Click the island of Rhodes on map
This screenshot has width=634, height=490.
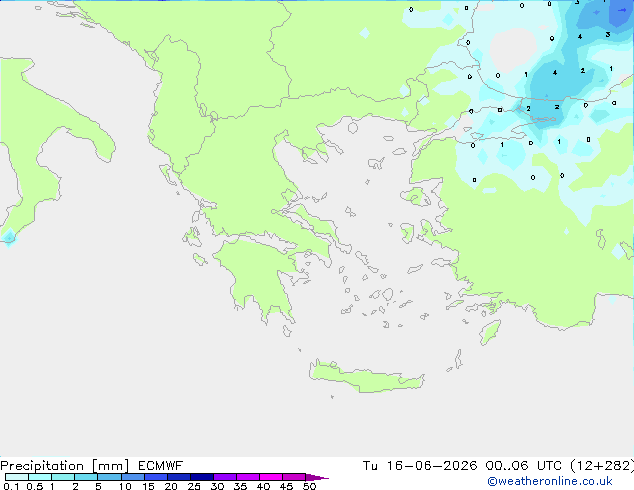pos(490,332)
